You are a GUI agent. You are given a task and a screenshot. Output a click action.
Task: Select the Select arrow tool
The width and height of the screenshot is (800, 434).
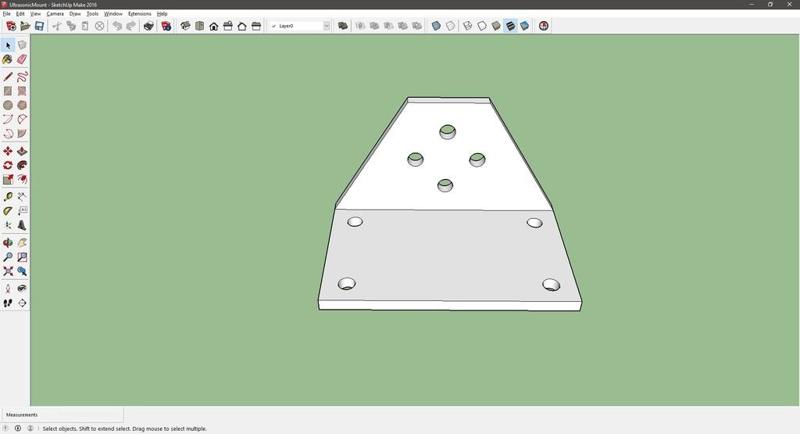point(8,45)
